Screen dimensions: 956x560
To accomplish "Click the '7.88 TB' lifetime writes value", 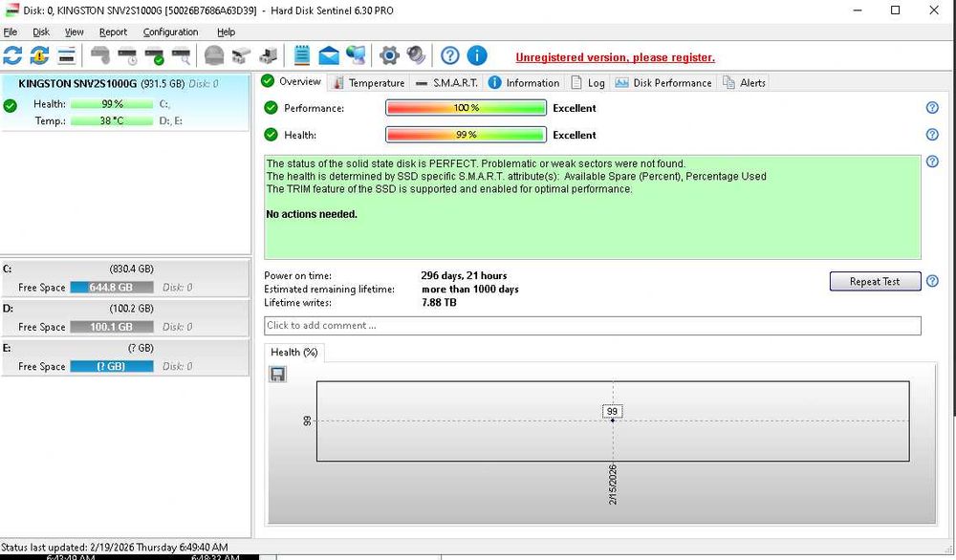I will click(x=439, y=302).
